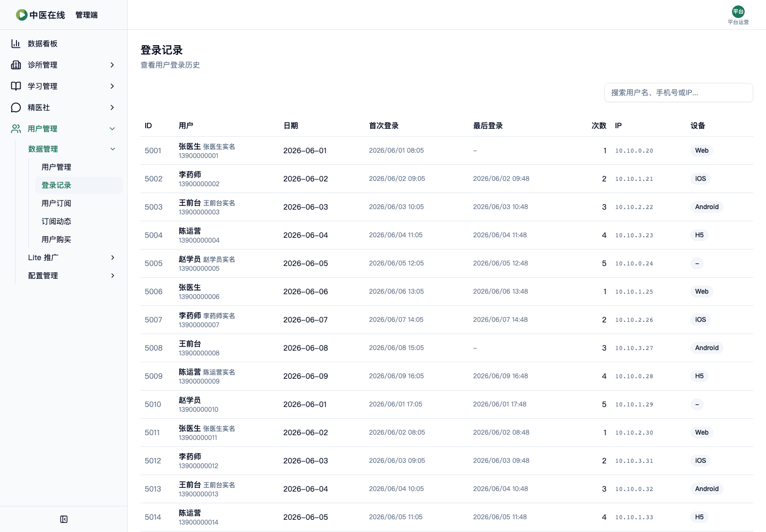Viewport: 766px width, 532px height.
Task: Click IP address 10.10.1.21
Action: [x=634, y=179]
